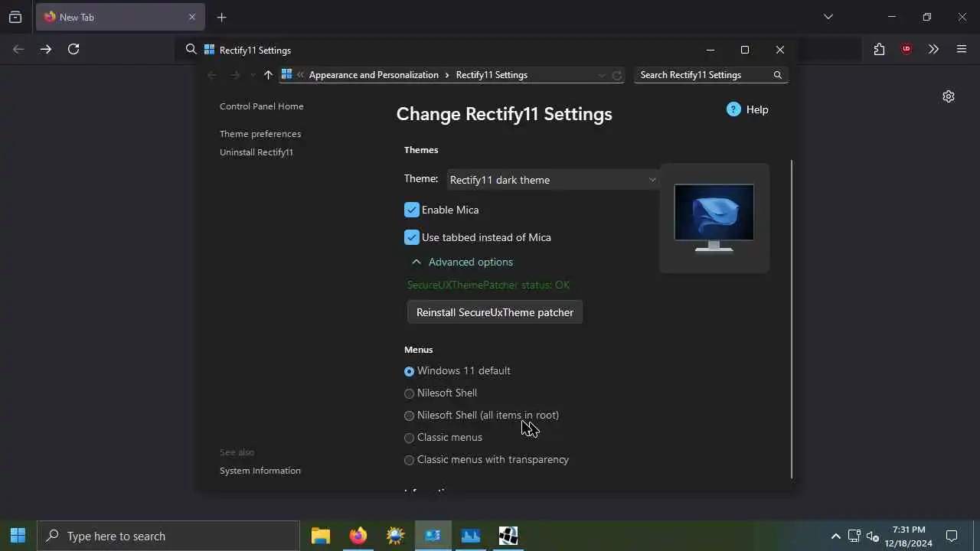
Task: Click Reinstall SecureUxTheme patcher button
Action: 495,312
